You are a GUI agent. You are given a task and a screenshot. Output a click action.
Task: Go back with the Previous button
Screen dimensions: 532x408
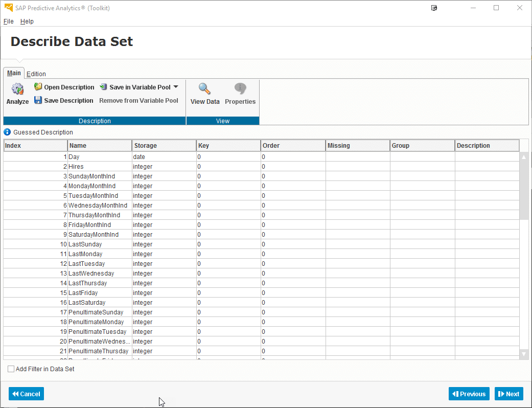click(469, 394)
